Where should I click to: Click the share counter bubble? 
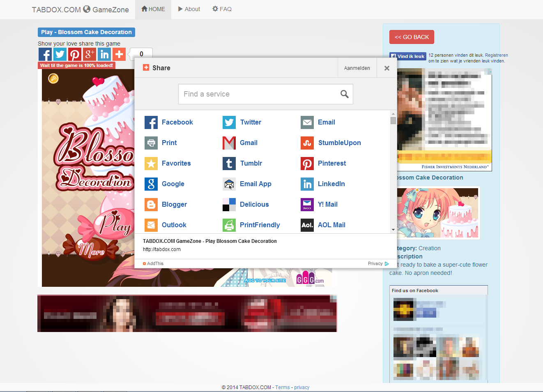(x=141, y=54)
